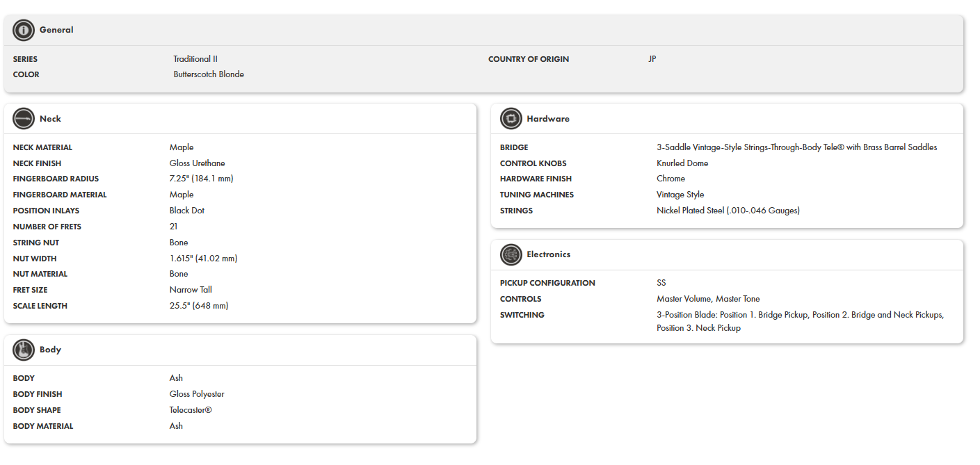The height and width of the screenshot is (465, 980).
Task: Select the Scale Length 25.5" value
Action: (x=198, y=306)
